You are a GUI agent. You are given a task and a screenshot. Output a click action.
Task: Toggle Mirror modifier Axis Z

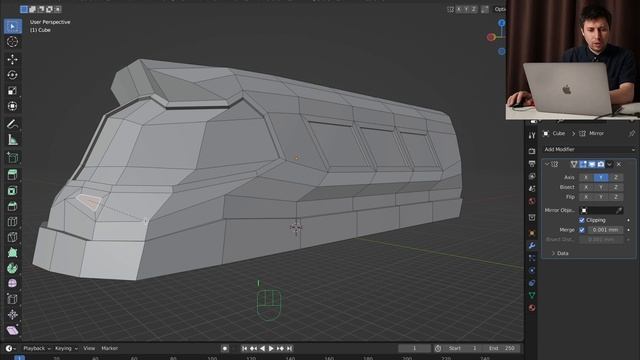point(616,177)
